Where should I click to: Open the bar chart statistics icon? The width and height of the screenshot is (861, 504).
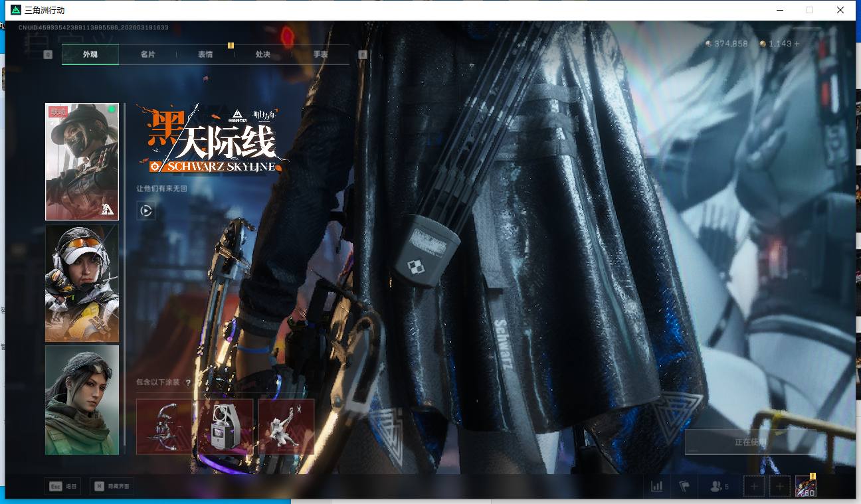[x=657, y=487]
